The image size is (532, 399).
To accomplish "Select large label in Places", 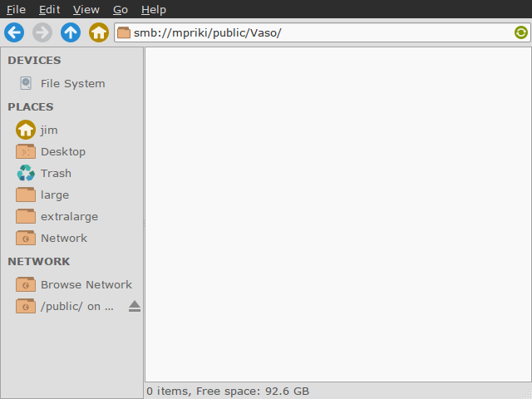I will coord(55,195).
